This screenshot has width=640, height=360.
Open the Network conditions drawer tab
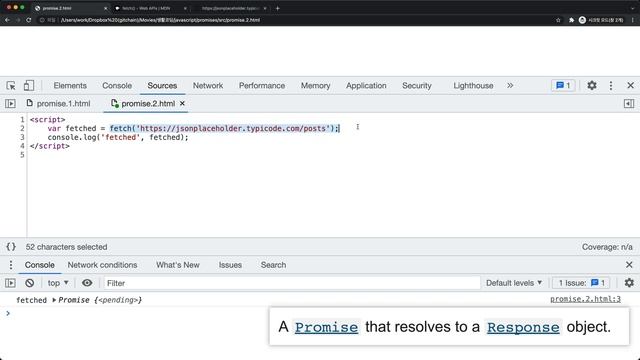pos(102,265)
